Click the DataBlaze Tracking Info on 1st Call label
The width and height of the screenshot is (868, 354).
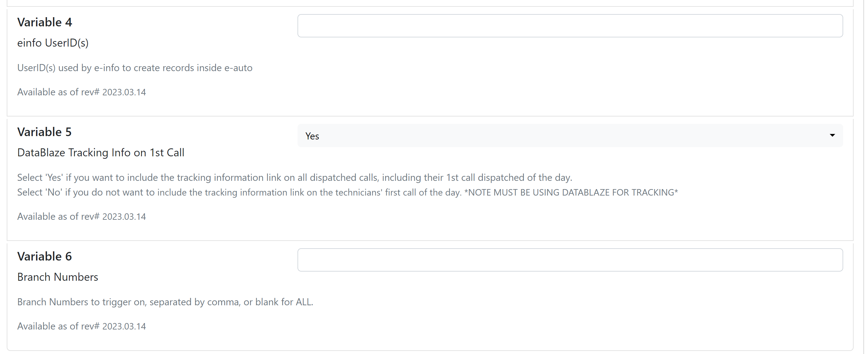101,153
